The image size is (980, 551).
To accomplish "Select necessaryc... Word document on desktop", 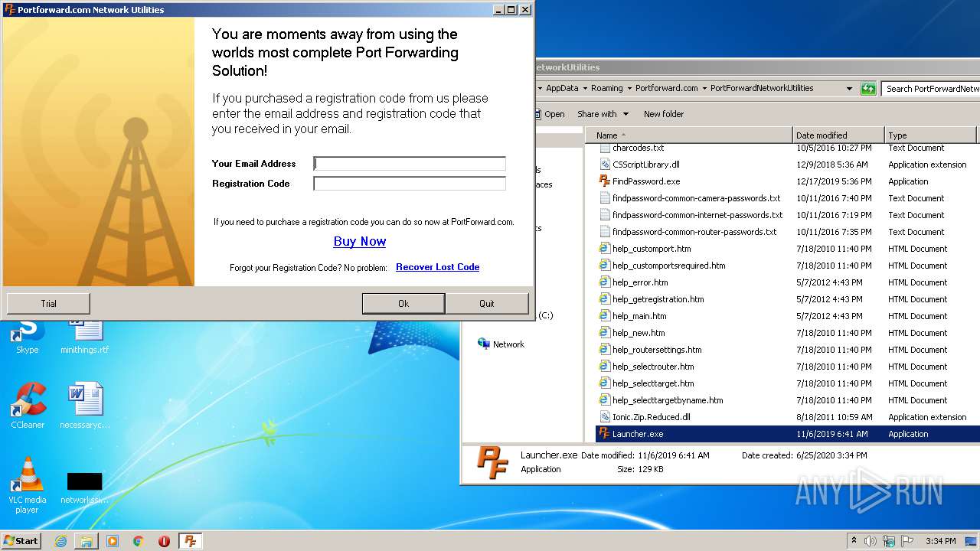I will click(x=85, y=406).
